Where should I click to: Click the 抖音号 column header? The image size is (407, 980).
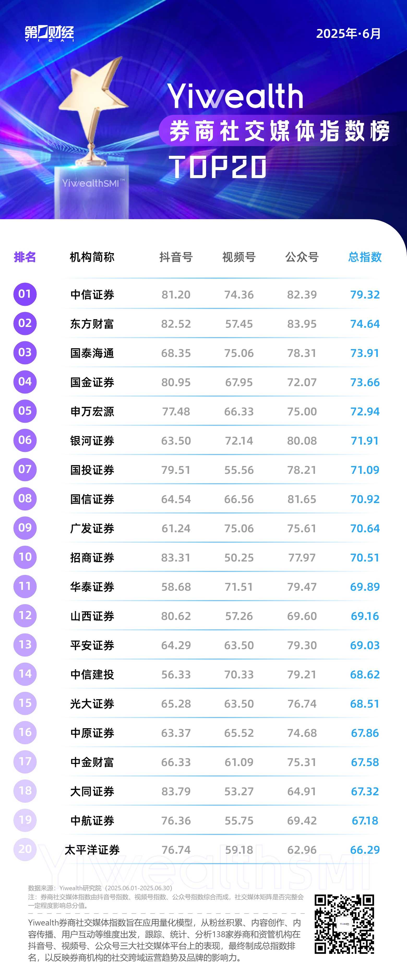(176, 257)
